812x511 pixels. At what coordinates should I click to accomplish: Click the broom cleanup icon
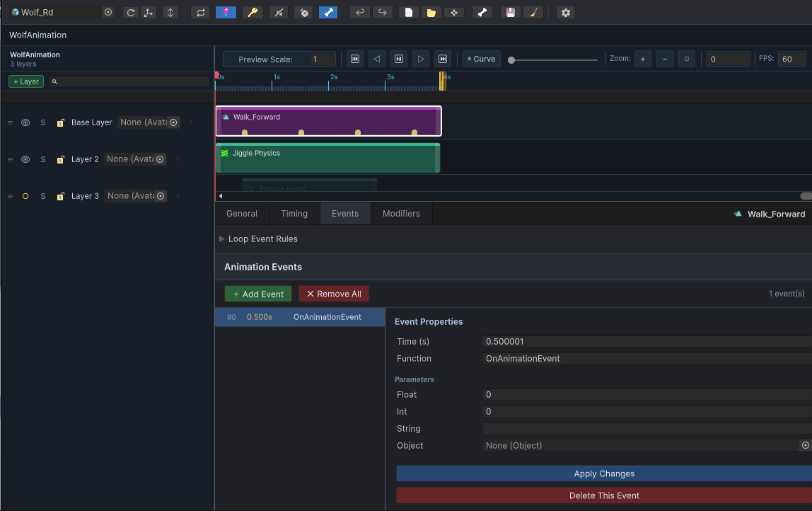pyautogui.click(x=533, y=13)
